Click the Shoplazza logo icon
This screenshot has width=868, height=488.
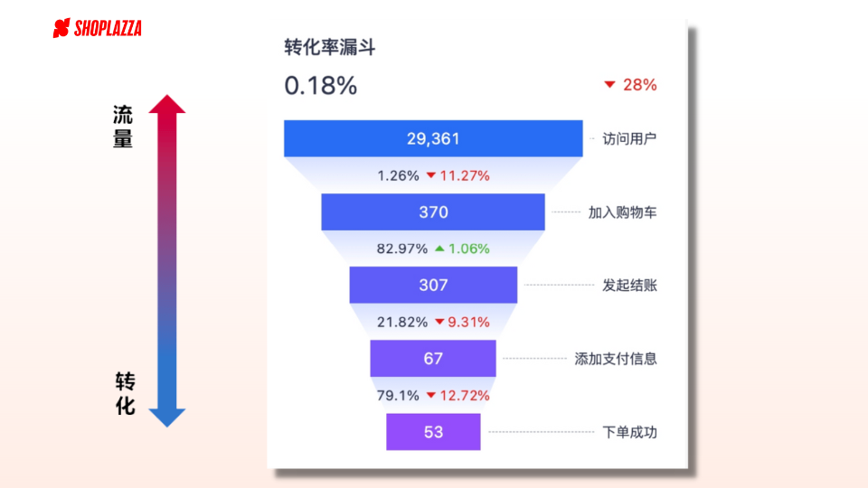coord(61,28)
